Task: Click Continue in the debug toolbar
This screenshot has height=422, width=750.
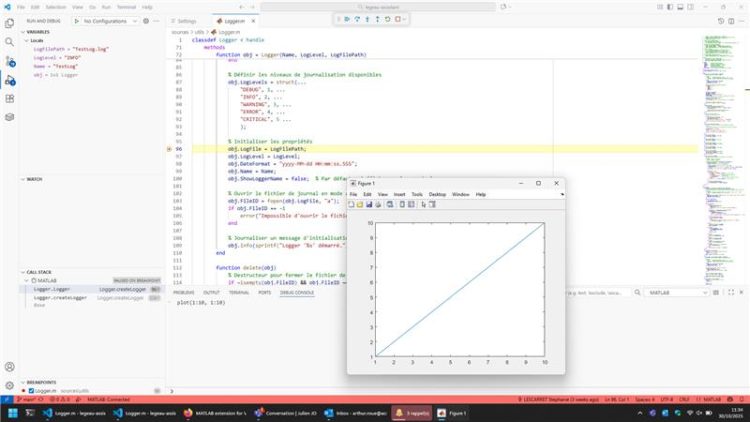Action: coord(346,19)
